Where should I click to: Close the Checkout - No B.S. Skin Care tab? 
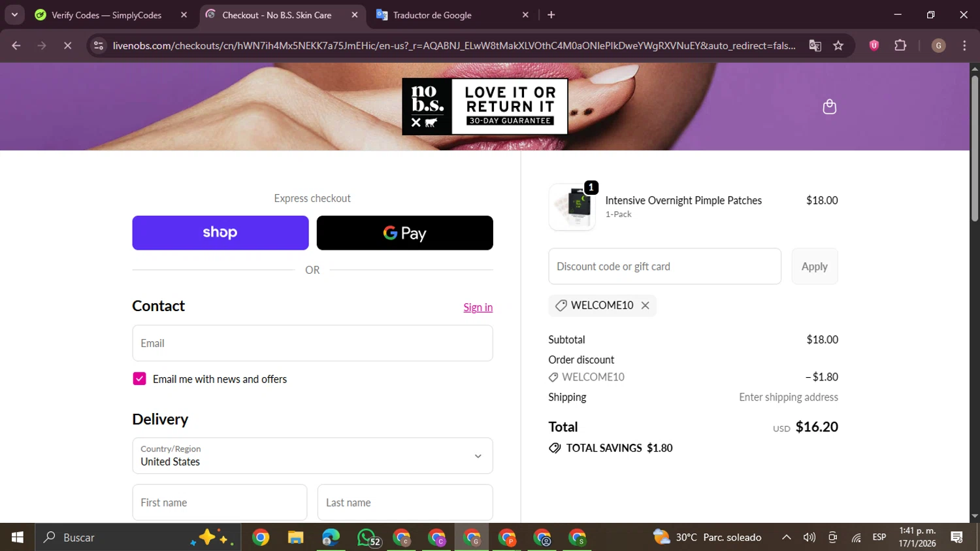(355, 14)
